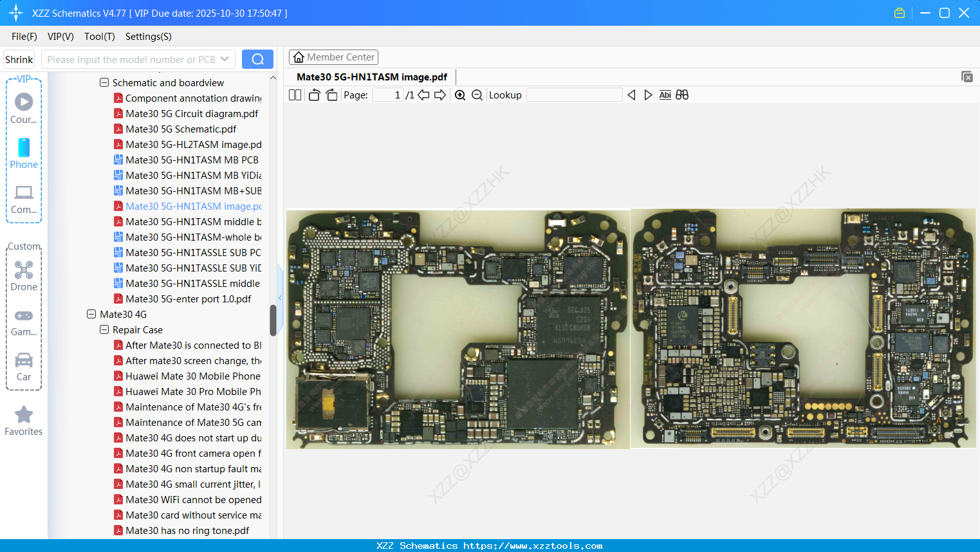
Task: Click the Page number field
Action: tap(387, 95)
